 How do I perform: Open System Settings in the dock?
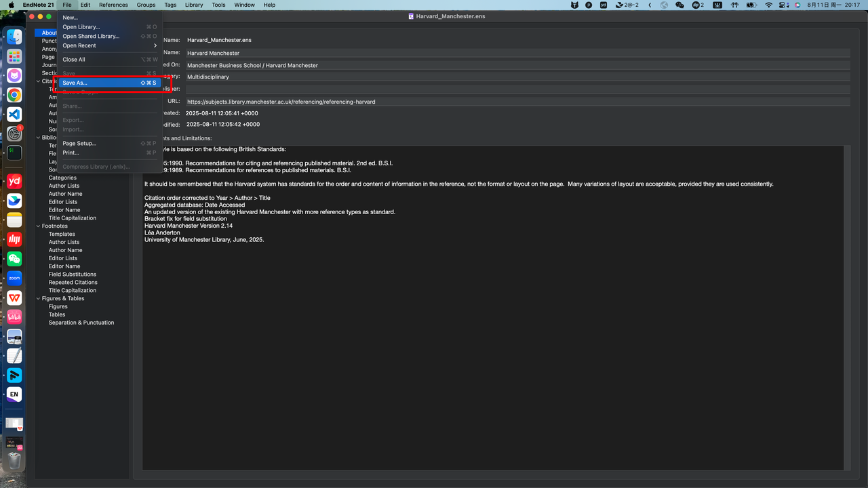[x=14, y=134]
